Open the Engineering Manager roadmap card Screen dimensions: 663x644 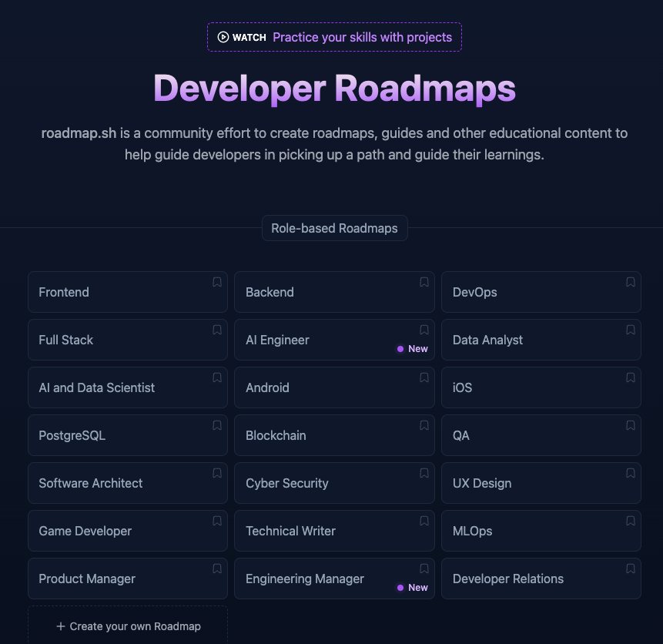click(x=334, y=579)
